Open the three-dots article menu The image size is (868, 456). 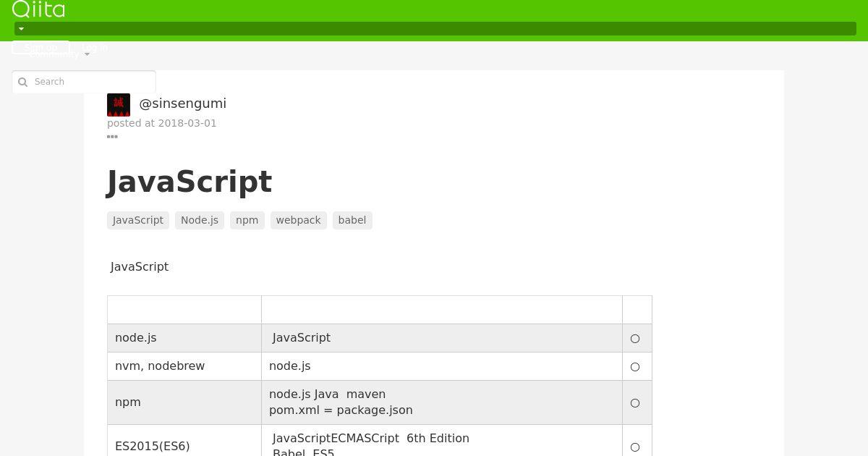tap(112, 136)
